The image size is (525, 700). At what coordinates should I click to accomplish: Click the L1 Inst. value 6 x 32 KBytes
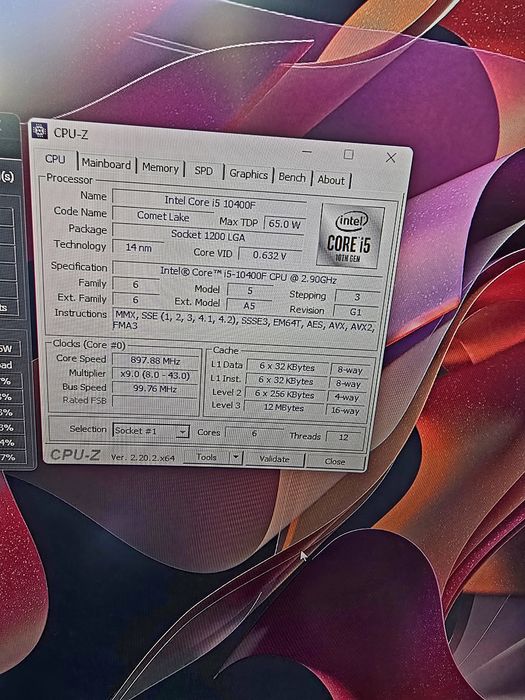[x=286, y=381]
